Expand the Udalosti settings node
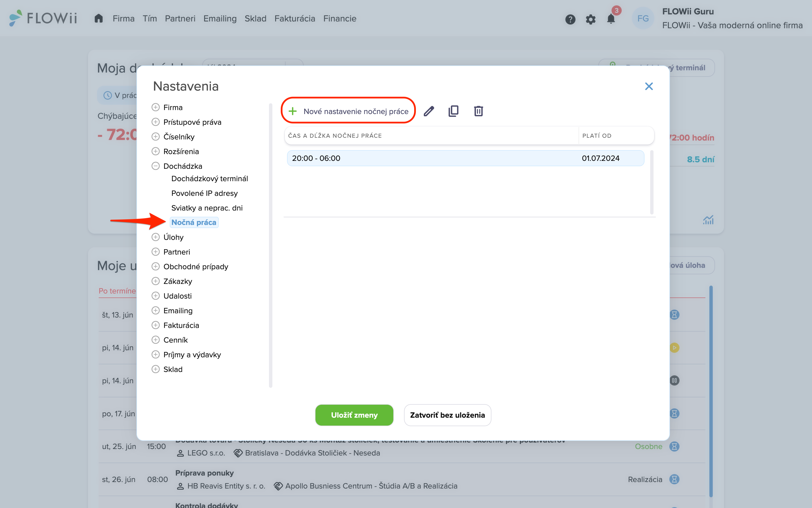Screen dimensions: 812x508 pyautogui.click(x=155, y=296)
